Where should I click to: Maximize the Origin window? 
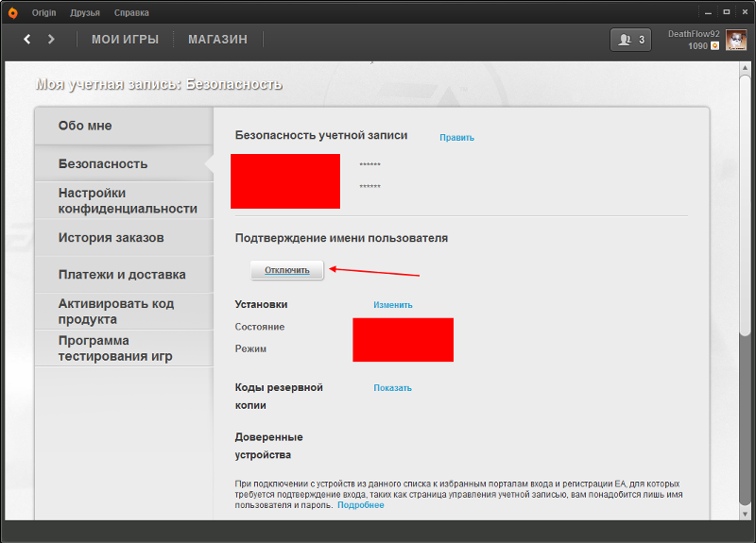(x=724, y=11)
